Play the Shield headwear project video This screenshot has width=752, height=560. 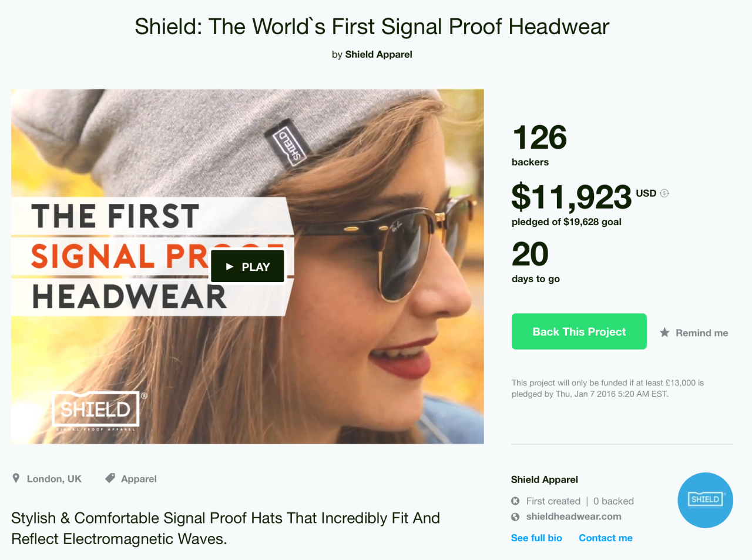pos(247,266)
